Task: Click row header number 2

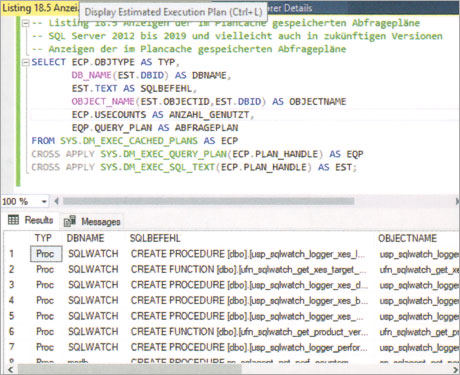Action: [12, 269]
